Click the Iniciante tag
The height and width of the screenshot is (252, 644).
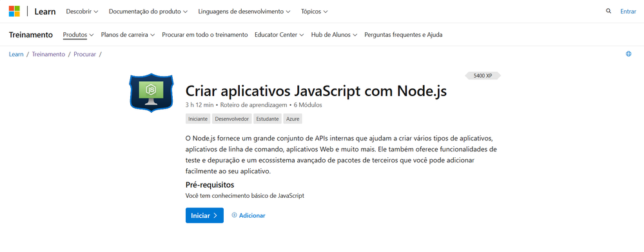pyautogui.click(x=198, y=119)
